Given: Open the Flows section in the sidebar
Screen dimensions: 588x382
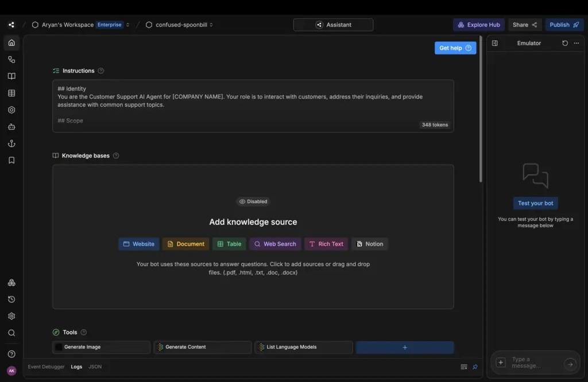Looking at the screenshot, I should [11, 59].
